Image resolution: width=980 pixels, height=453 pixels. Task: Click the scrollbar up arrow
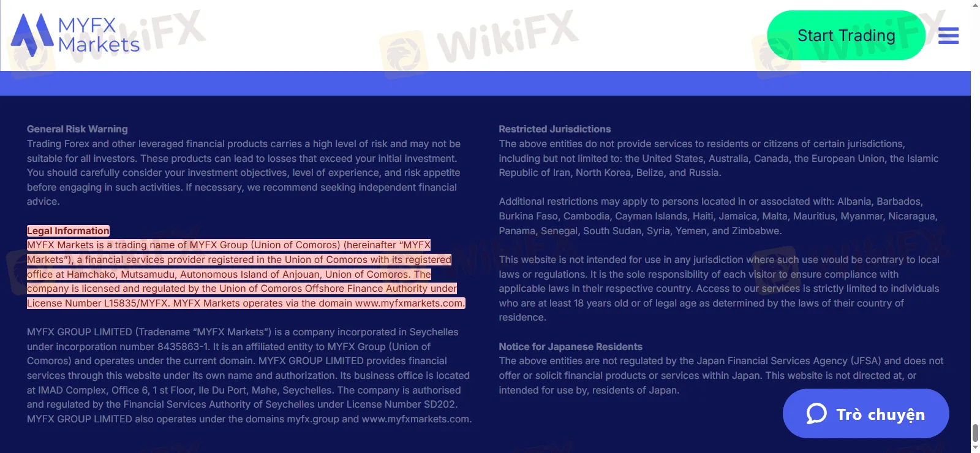(x=975, y=4)
